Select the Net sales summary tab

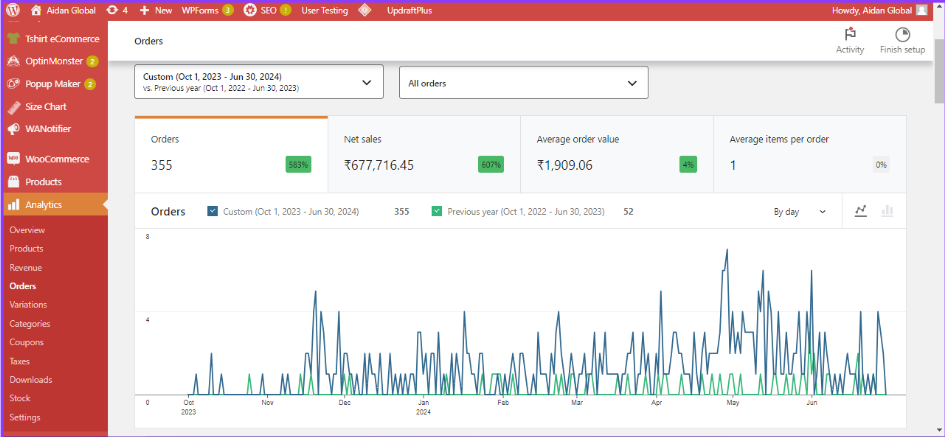[x=423, y=153]
